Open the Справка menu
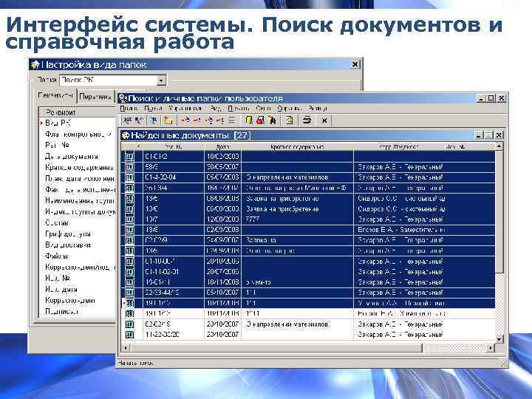 tap(290, 108)
